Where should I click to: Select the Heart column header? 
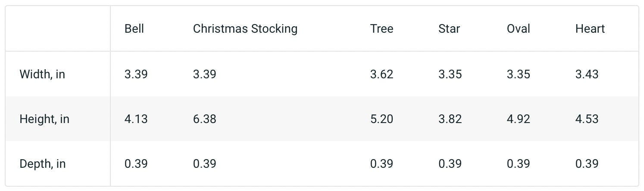click(x=590, y=29)
